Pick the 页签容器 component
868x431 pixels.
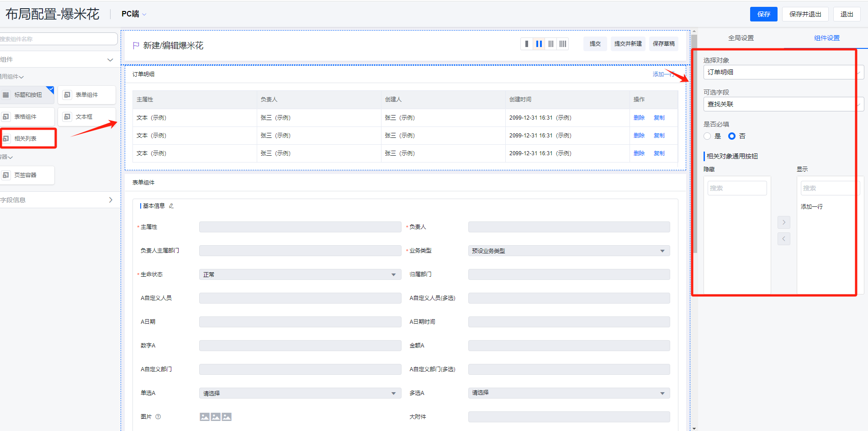[27, 175]
